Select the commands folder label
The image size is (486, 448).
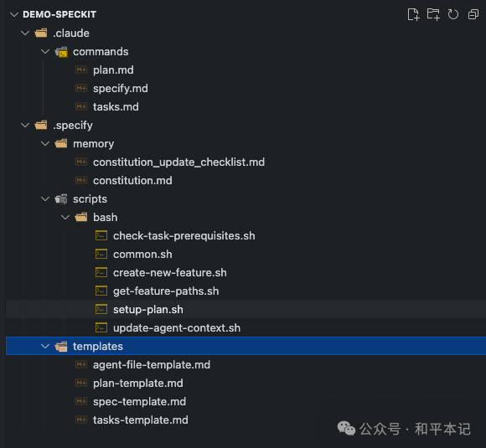coord(101,52)
